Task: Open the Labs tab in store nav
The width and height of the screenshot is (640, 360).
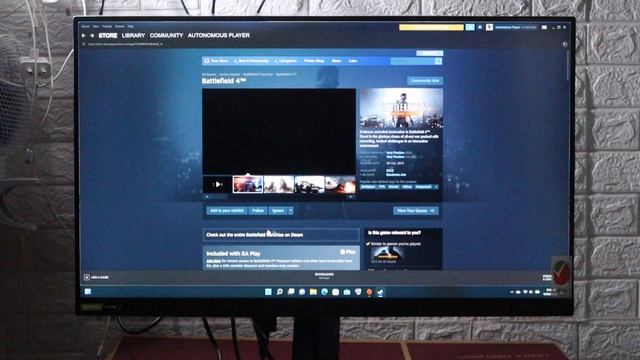Action: coord(353,61)
